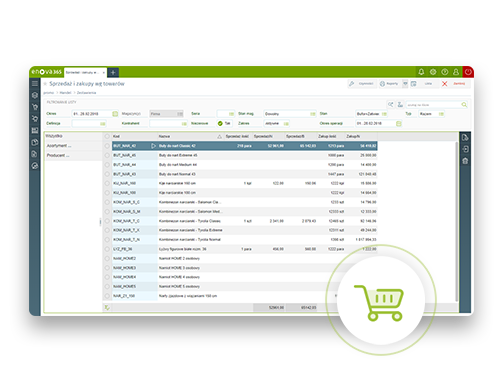Close the Sprzedaż i zakupy tab
Screen dimensions: 500x383
pyautogui.click(x=104, y=72)
